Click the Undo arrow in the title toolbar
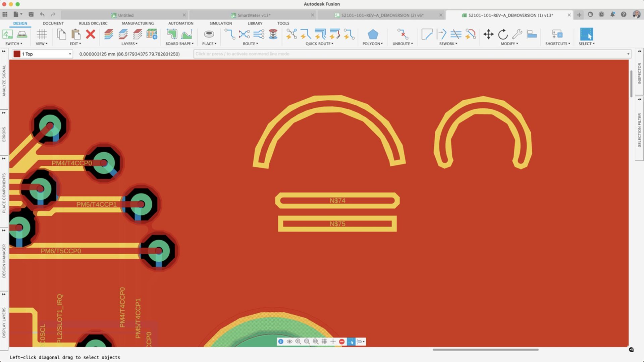The image size is (644, 362). [x=42, y=14]
